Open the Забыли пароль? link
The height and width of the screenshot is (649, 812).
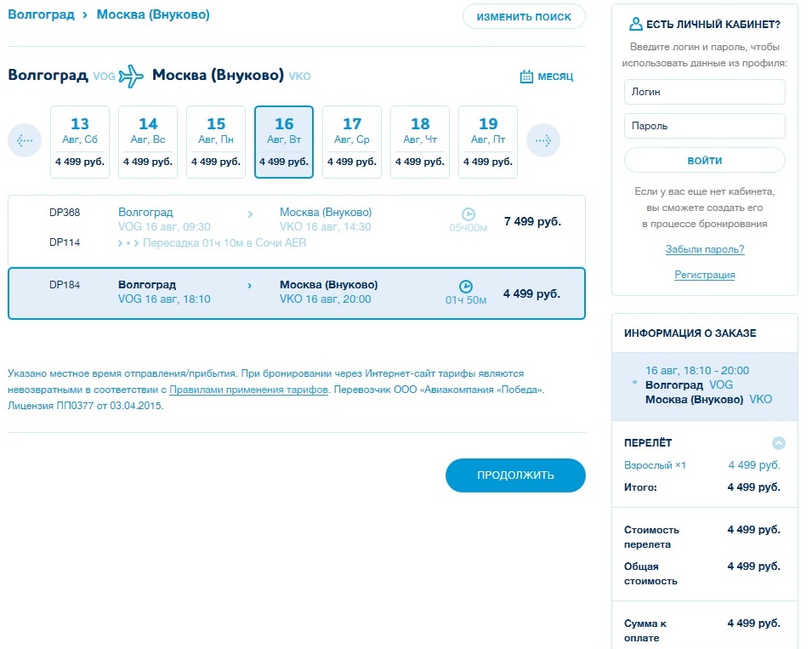(705, 249)
